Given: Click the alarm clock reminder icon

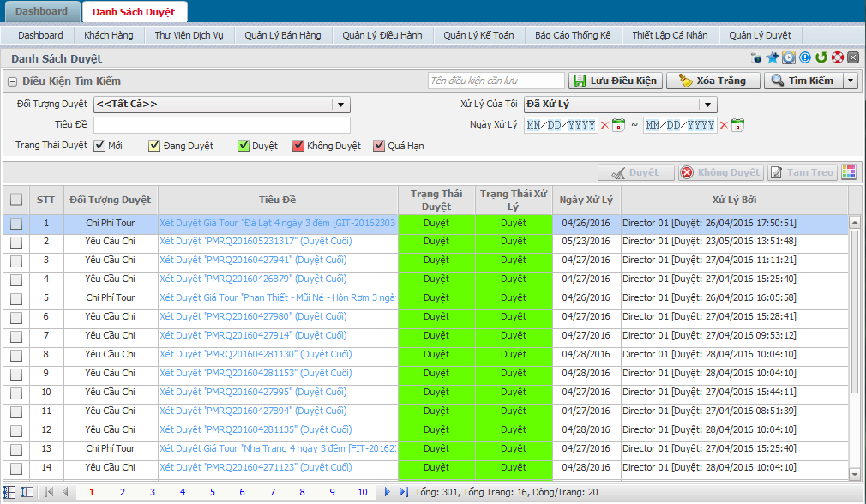Looking at the screenshot, I should [x=789, y=58].
